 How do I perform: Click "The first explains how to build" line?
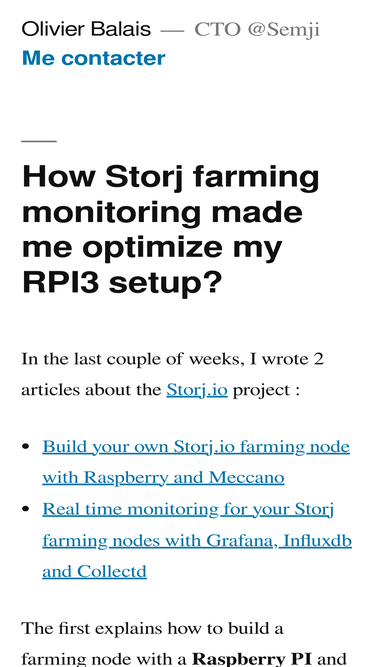pyautogui.click(x=152, y=628)
